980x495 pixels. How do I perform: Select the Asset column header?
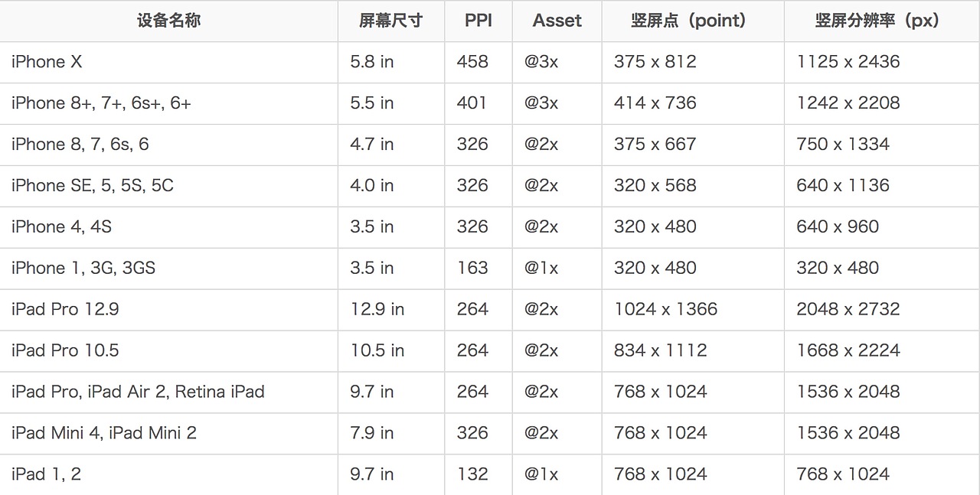click(557, 21)
